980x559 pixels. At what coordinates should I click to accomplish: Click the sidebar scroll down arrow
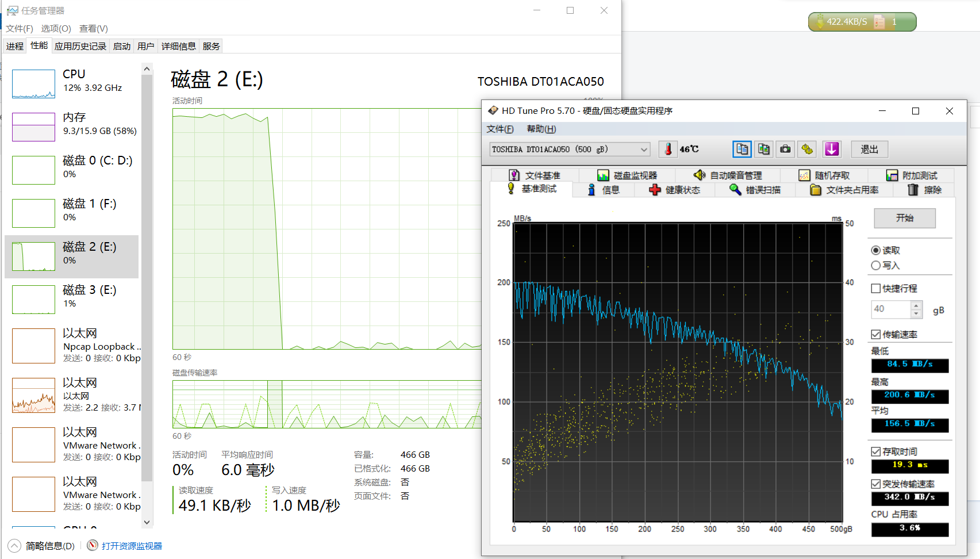point(147,522)
